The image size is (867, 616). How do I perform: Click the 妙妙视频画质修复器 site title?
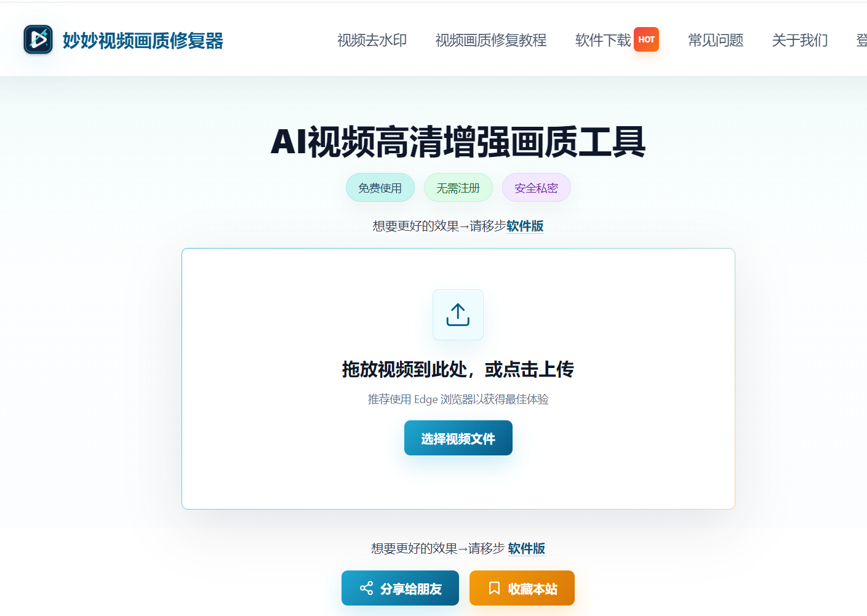(143, 41)
